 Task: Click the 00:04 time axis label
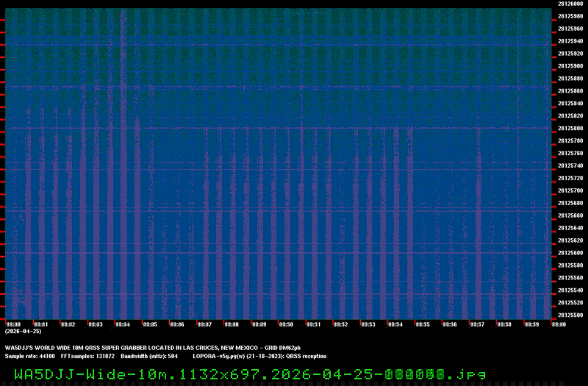click(x=122, y=324)
